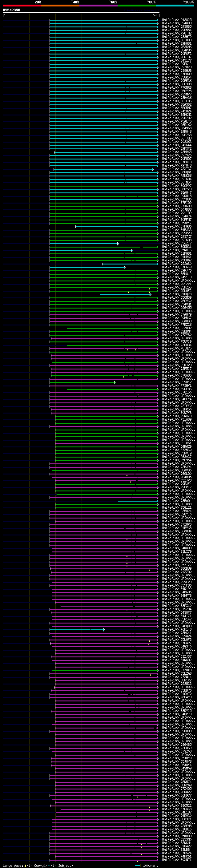
Task: Select row label UniRef100_Q84PD0
Action: tap(177, 50)
